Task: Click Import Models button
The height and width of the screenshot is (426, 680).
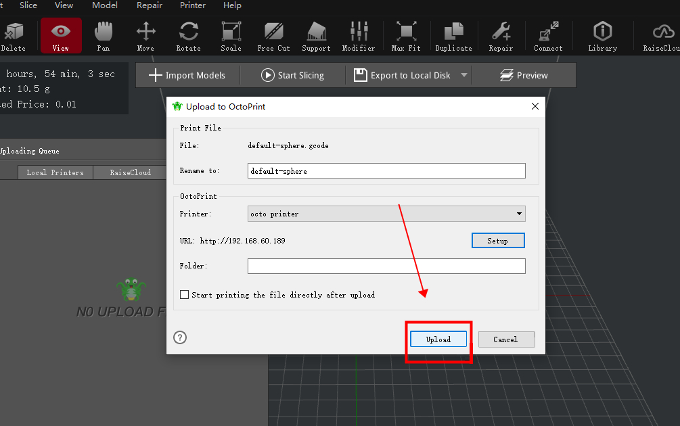Action: (x=187, y=75)
